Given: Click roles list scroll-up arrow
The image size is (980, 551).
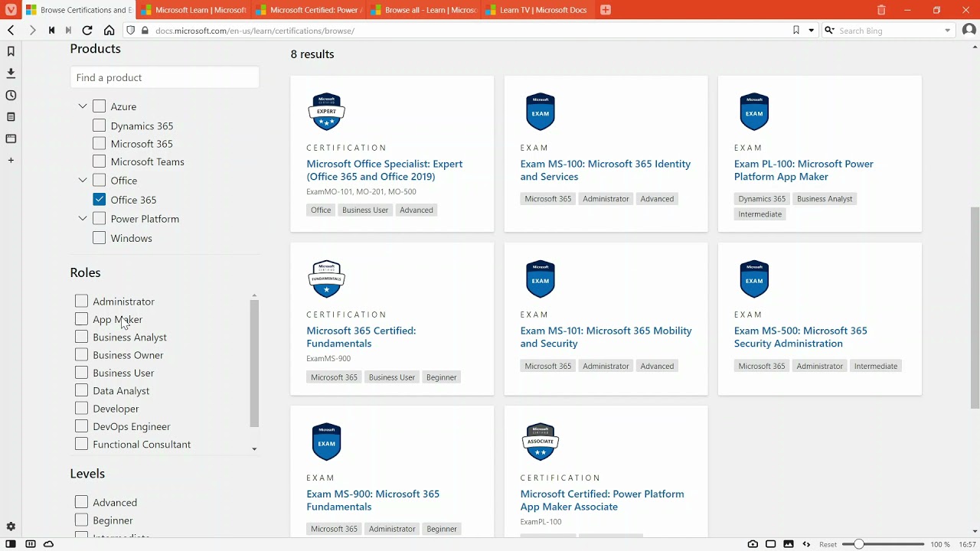Looking at the screenshot, I should click(254, 295).
